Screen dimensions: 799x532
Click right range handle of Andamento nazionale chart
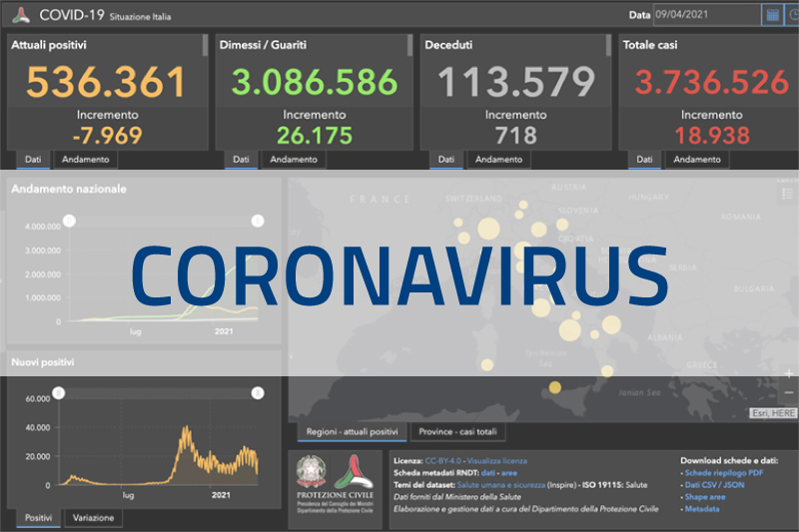[258, 221]
